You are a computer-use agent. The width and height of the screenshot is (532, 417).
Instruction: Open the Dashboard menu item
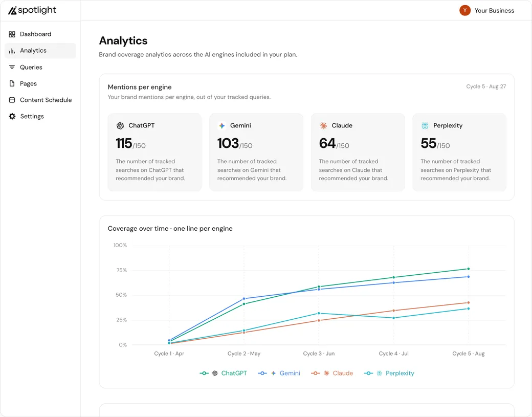pos(40,34)
